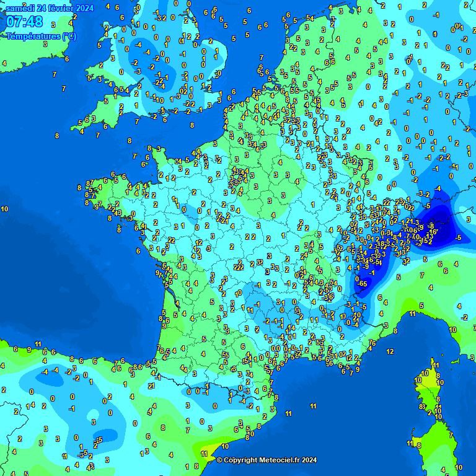Click the 11 reading left of the copyright text
Viewport: 476px width, 476px height.
(x=203, y=454)
